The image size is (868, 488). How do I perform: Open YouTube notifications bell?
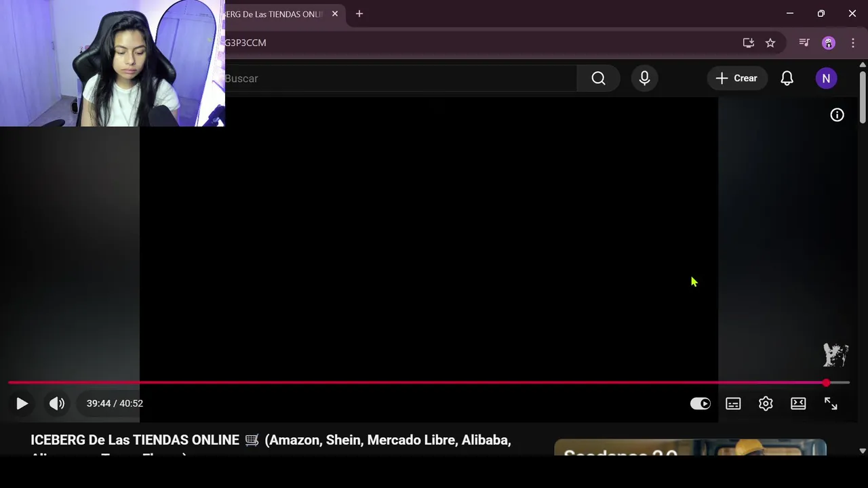pyautogui.click(x=787, y=79)
